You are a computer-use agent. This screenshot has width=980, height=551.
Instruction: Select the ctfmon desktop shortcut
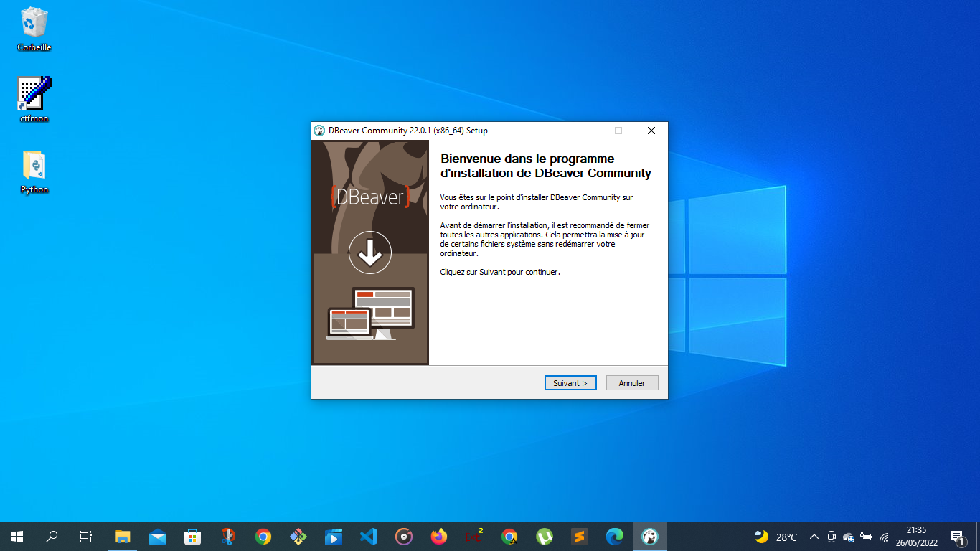[34, 100]
